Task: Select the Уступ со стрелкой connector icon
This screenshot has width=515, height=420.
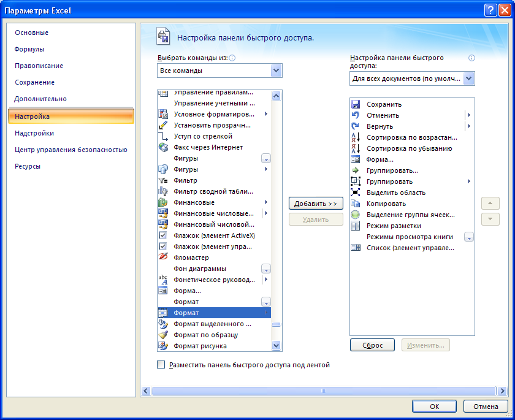Action: coord(163,136)
